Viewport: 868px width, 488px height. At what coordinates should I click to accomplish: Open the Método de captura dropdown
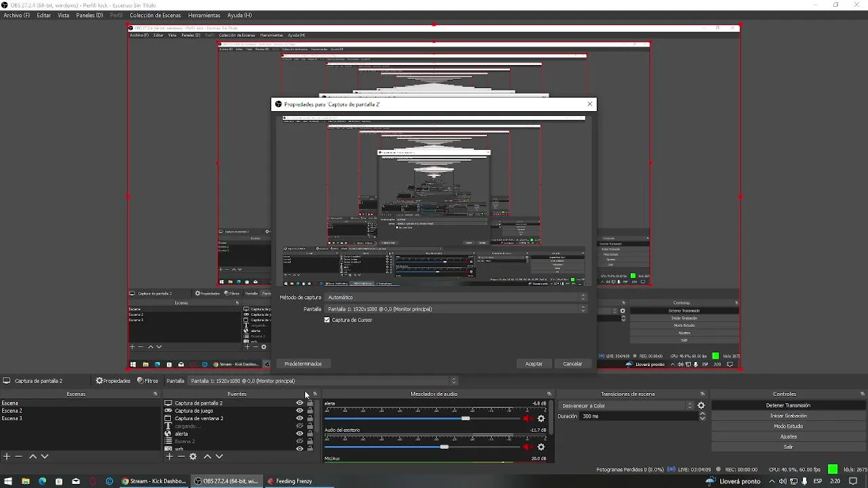click(456, 297)
